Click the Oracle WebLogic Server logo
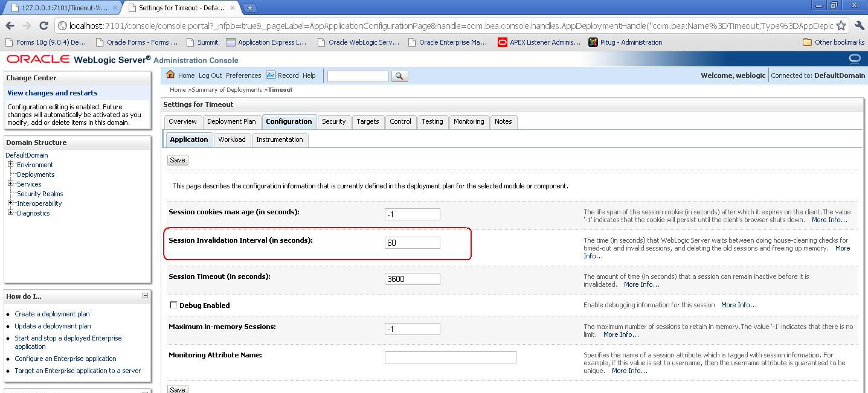 pyautogui.click(x=38, y=59)
